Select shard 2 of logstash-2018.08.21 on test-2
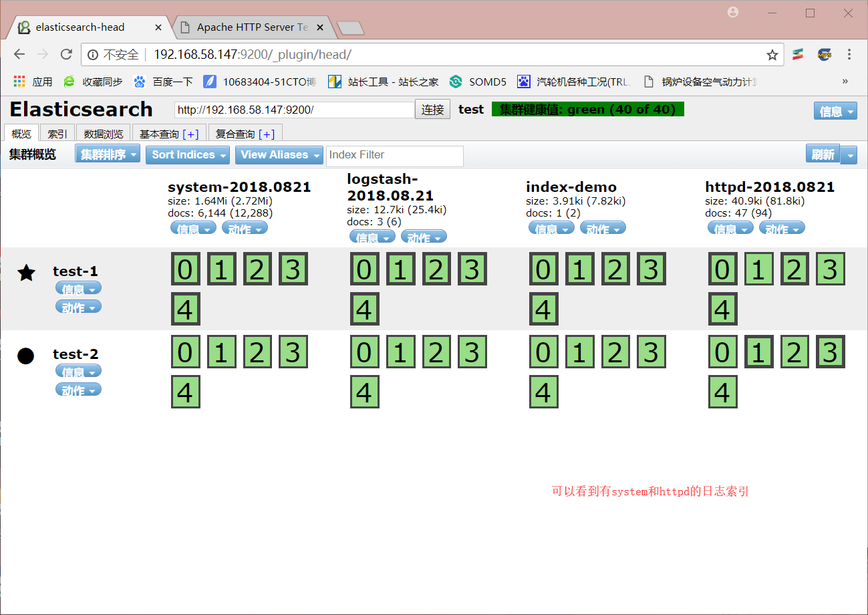This screenshot has width=868, height=615. click(436, 352)
